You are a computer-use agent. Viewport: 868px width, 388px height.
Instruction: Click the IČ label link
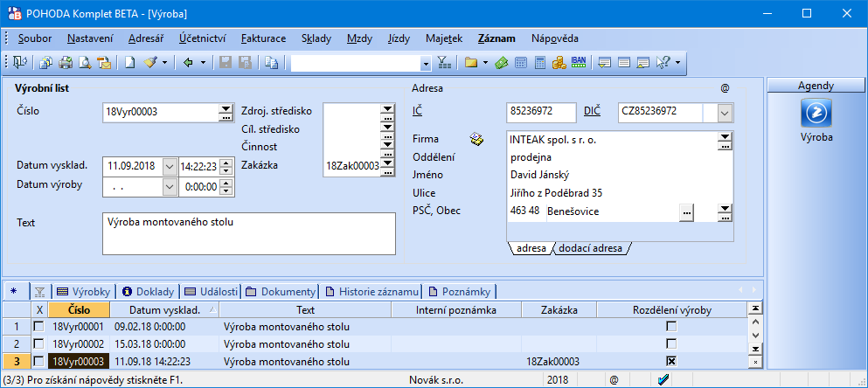418,111
